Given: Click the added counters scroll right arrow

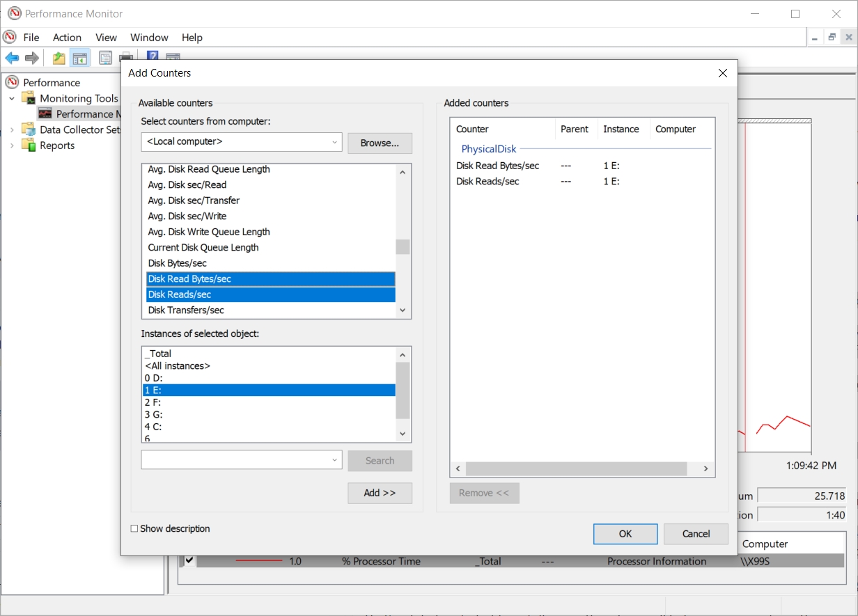Looking at the screenshot, I should [705, 469].
